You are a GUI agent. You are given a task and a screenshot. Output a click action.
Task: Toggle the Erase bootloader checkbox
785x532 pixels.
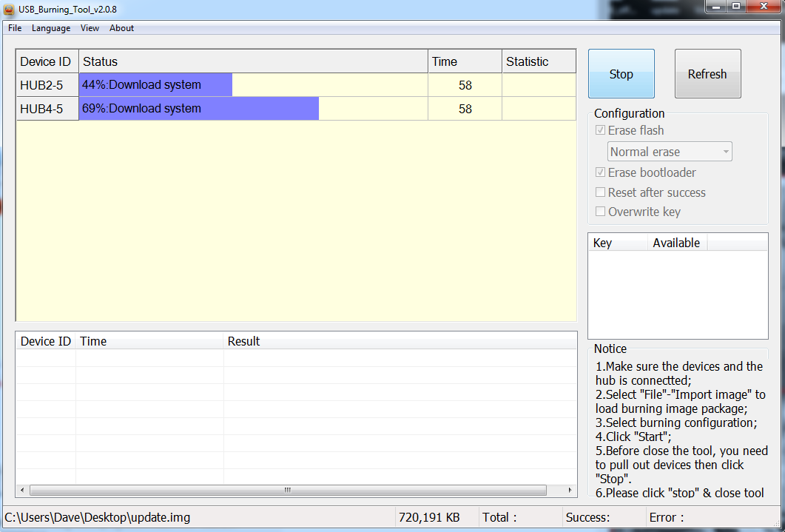(601, 173)
